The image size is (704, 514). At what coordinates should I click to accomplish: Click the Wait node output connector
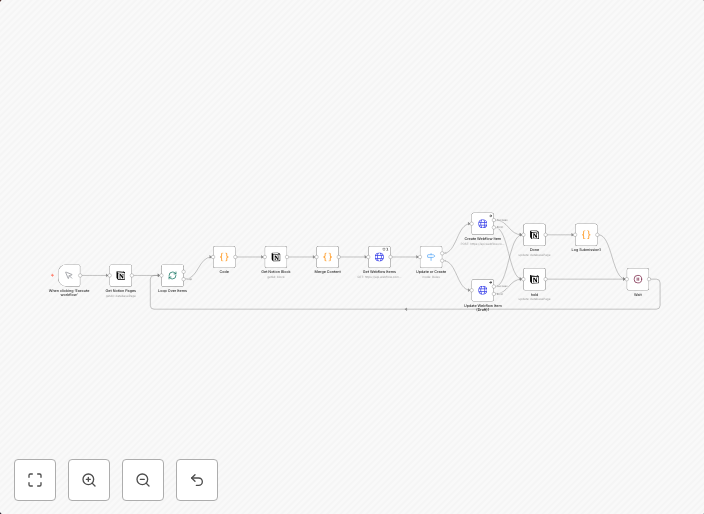coord(649,279)
